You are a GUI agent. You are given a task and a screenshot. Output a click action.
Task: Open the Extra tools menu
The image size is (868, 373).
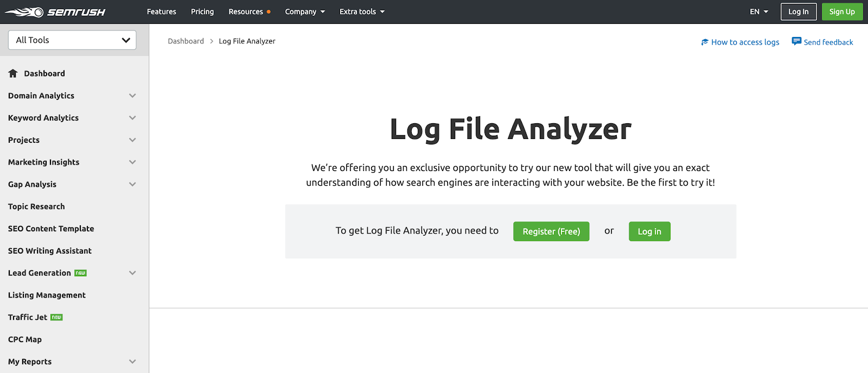coord(362,12)
